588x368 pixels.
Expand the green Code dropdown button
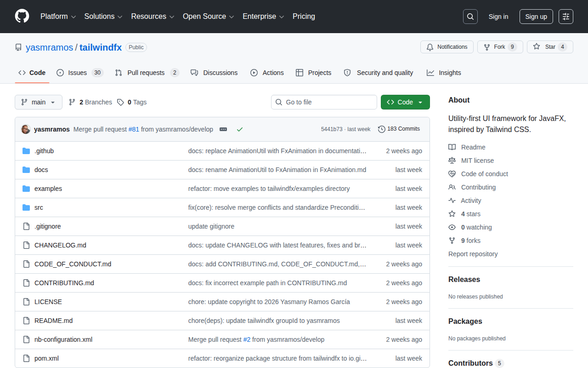[x=405, y=102]
